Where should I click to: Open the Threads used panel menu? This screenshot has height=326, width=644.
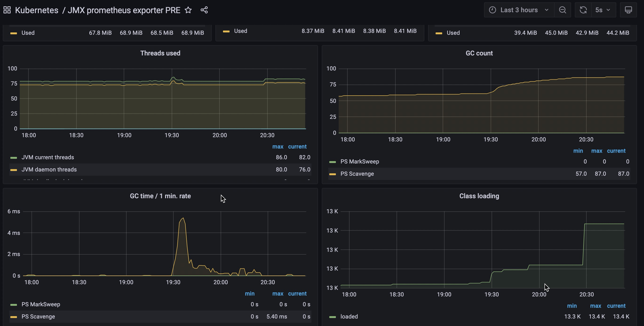[x=160, y=53]
